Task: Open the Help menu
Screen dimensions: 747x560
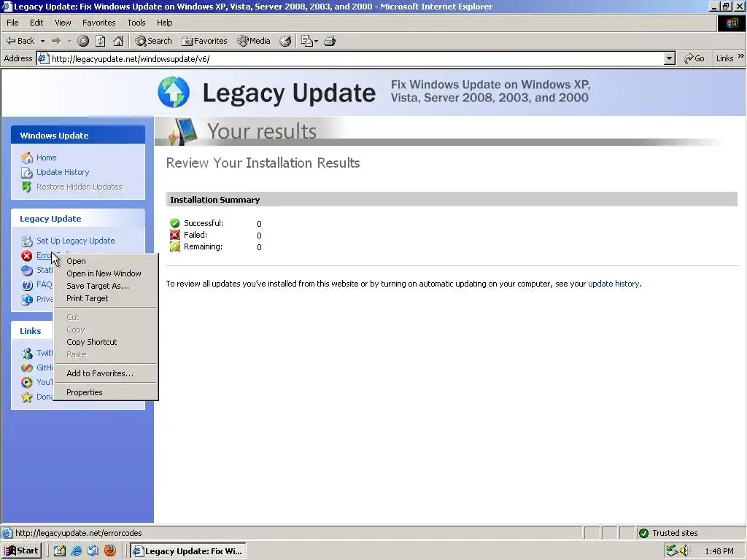Action: (164, 23)
